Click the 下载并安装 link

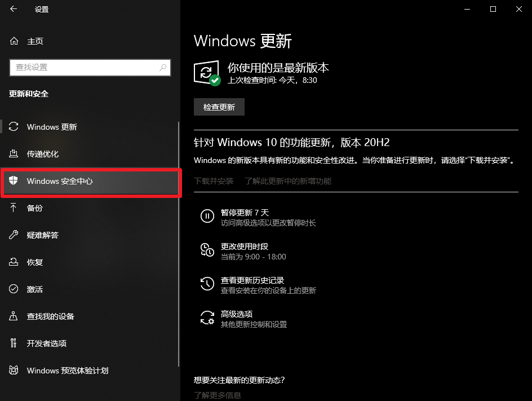click(214, 181)
